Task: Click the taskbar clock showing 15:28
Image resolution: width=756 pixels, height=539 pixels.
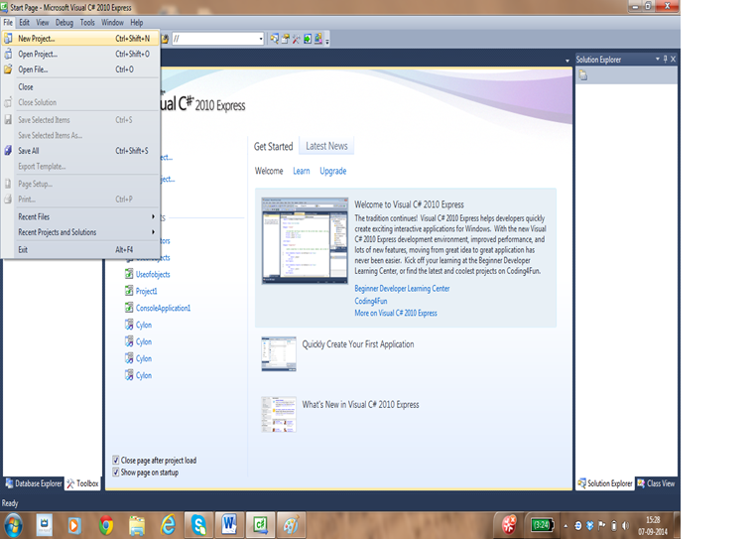Action: point(653,525)
